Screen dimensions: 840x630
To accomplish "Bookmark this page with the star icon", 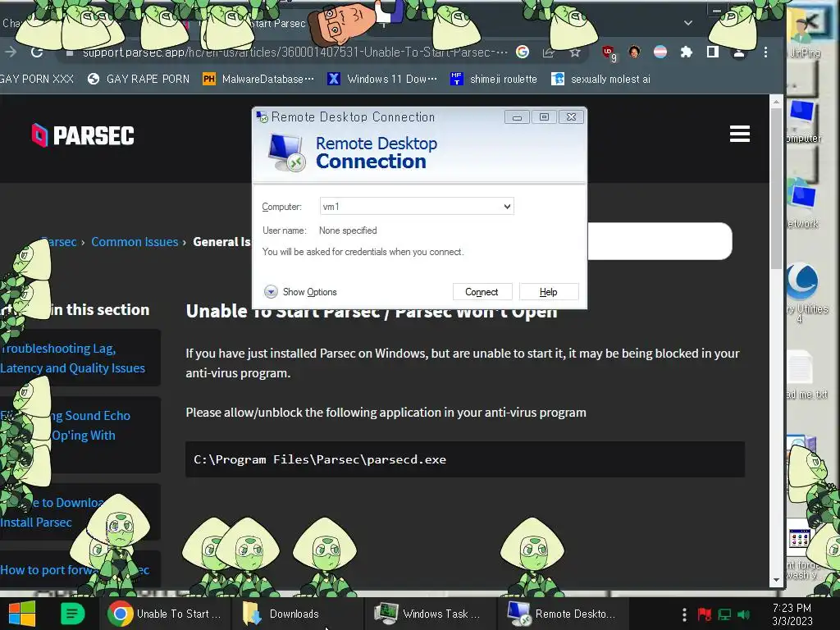I will click(x=575, y=52).
